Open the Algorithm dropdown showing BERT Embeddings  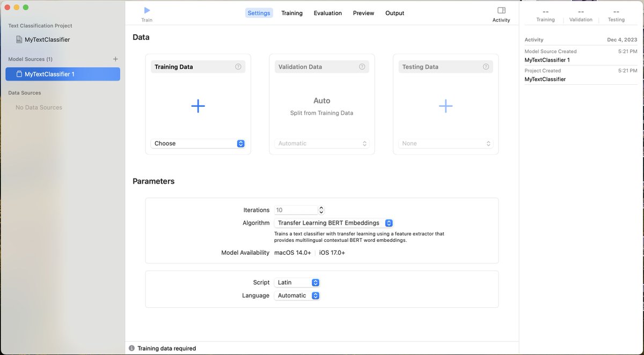pos(334,223)
